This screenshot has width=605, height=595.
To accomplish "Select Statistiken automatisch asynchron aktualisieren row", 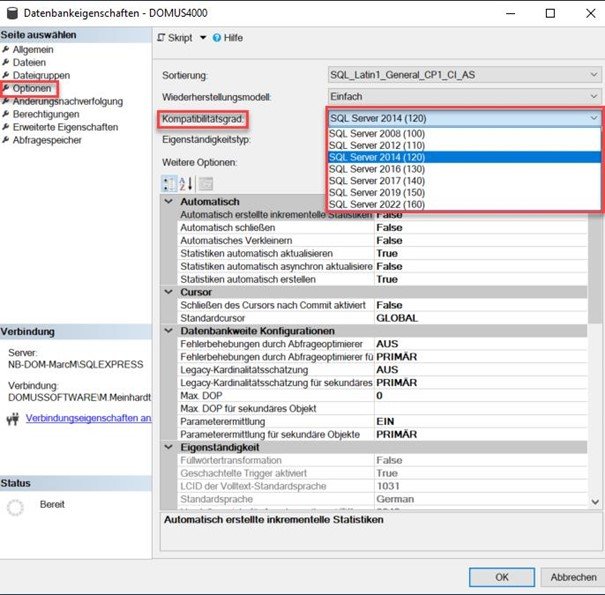I will [x=382, y=266].
